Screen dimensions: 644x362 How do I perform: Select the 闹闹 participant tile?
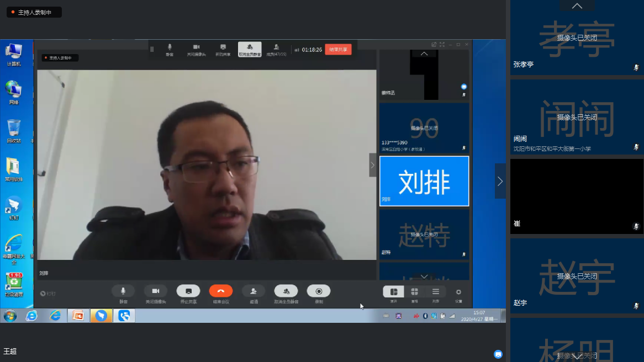(x=577, y=117)
